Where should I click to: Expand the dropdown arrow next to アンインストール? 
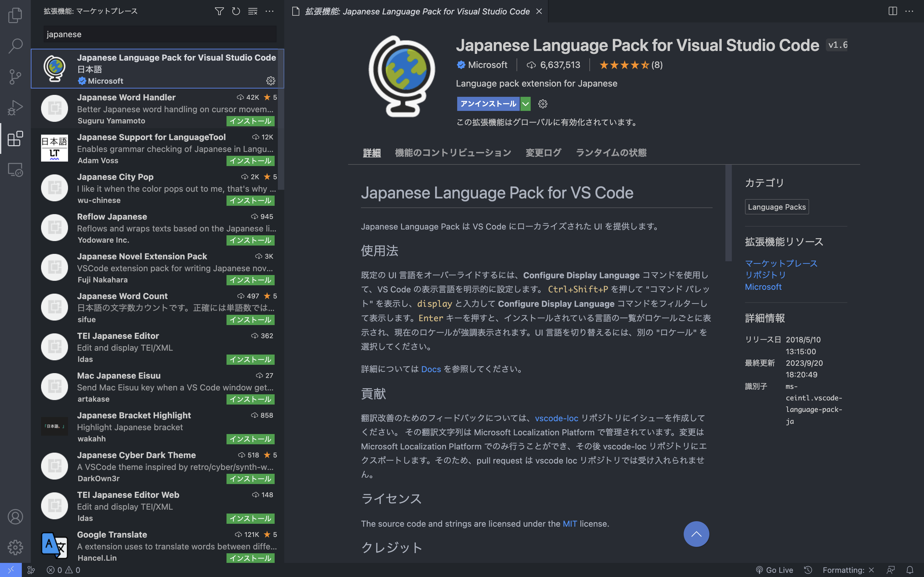[x=526, y=104]
